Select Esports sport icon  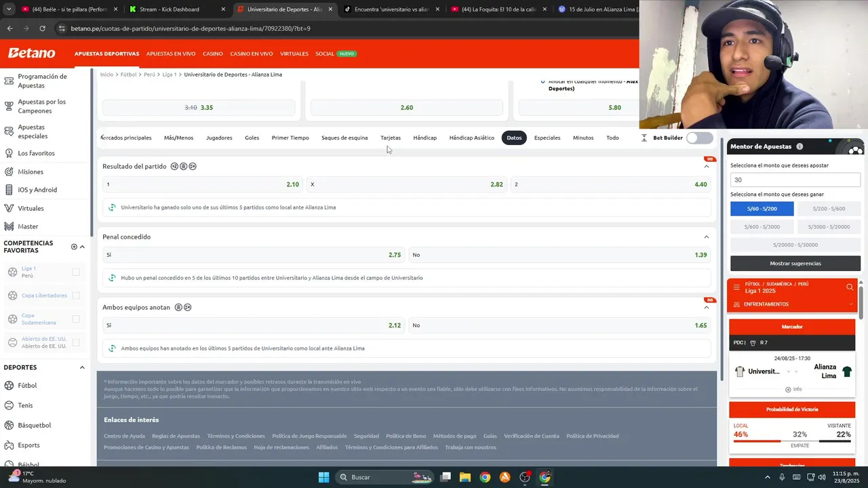pos(9,445)
